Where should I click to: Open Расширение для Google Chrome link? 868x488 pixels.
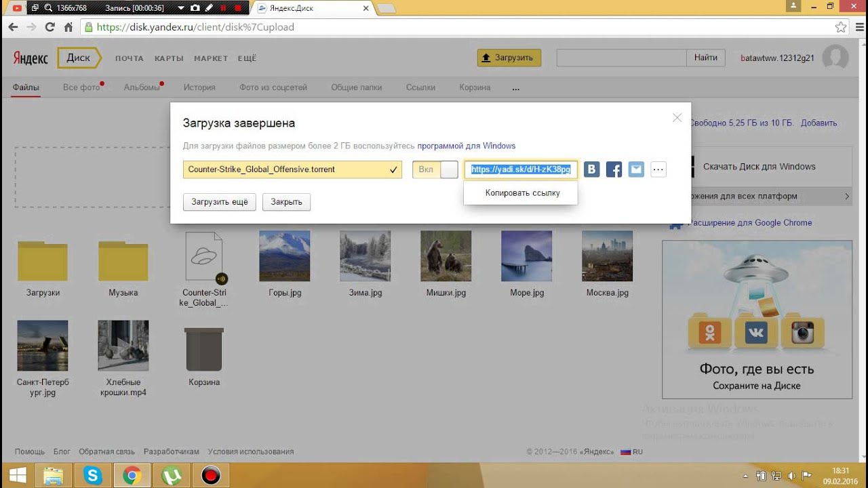[x=750, y=222]
